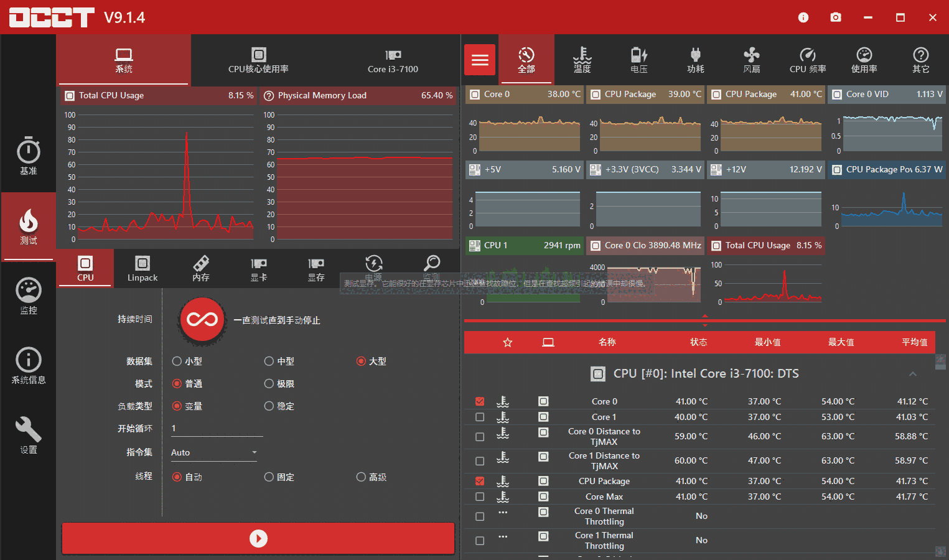Click the +12V voltage graph card
The image size is (949, 560).
[x=766, y=196]
